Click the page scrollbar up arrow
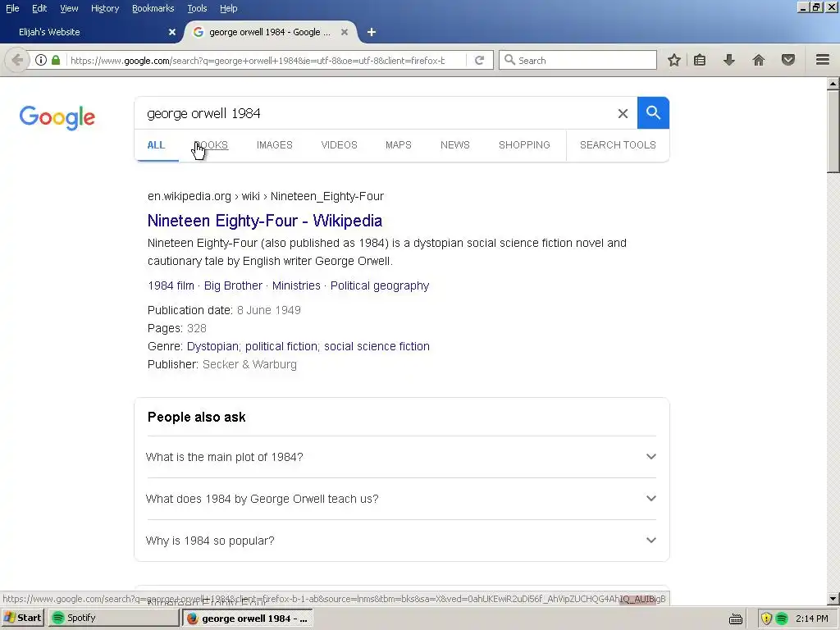The height and width of the screenshot is (630, 840). [833, 83]
